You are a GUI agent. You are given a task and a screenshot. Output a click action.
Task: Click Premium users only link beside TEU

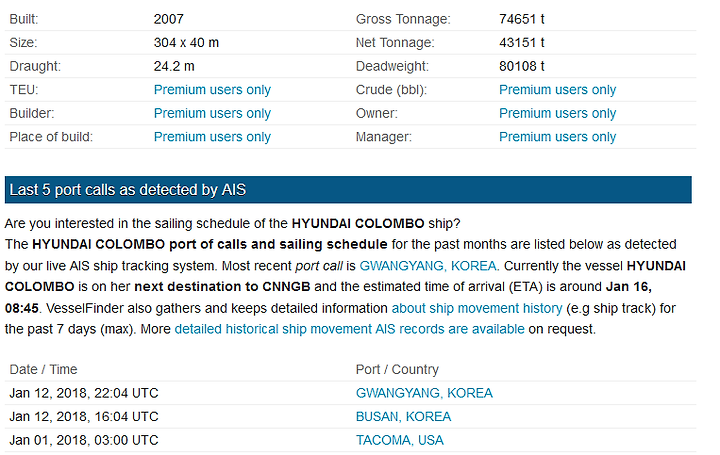click(x=212, y=90)
